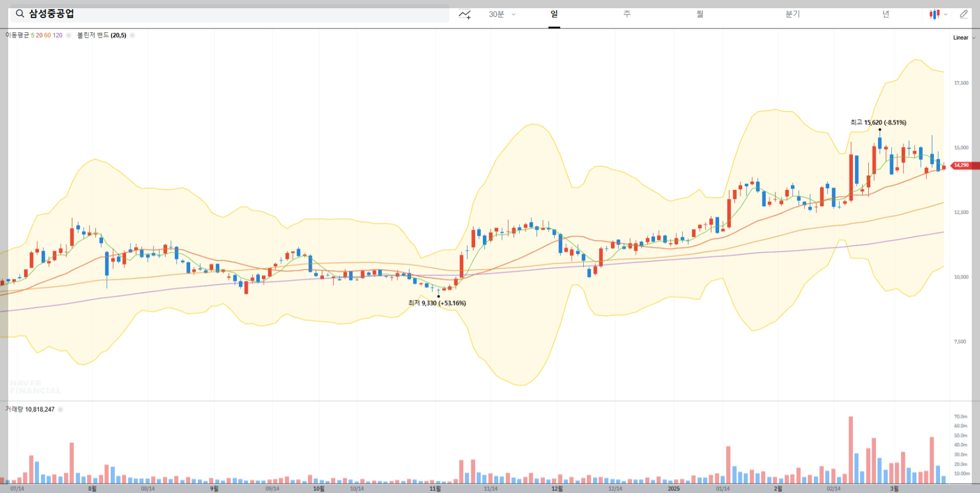Click the search magnifier icon

pyautogui.click(x=20, y=14)
